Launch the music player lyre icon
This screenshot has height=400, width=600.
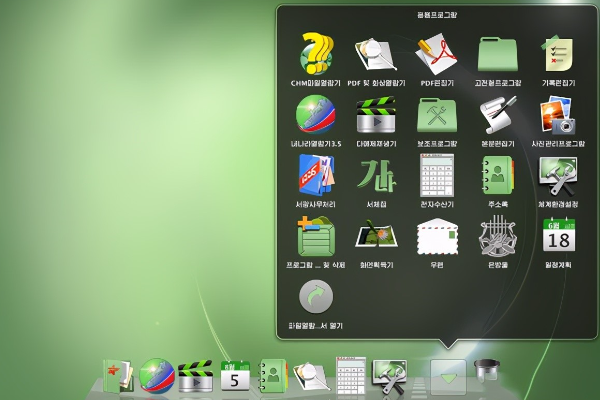(x=497, y=236)
